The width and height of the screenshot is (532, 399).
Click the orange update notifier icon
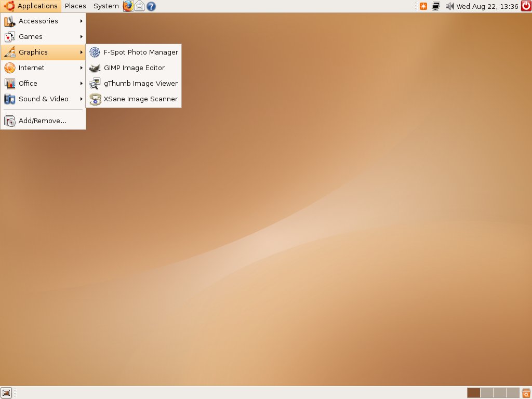coord(423,6)
